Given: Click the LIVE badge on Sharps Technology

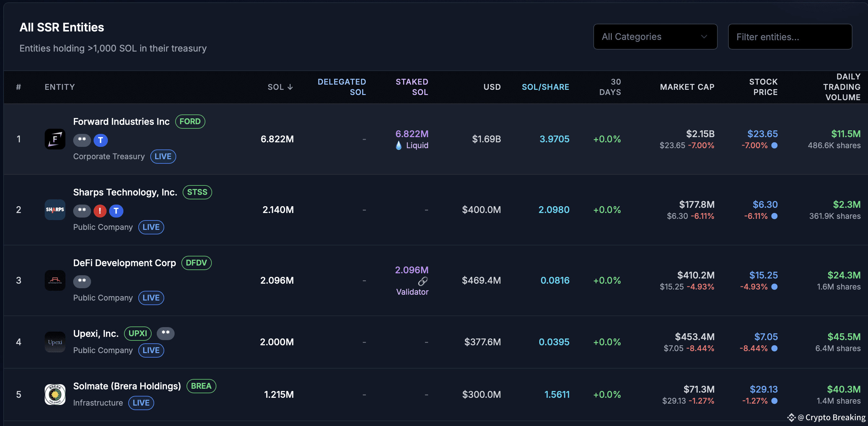Looking at the screenshot, I should click(x=151, y=227).
